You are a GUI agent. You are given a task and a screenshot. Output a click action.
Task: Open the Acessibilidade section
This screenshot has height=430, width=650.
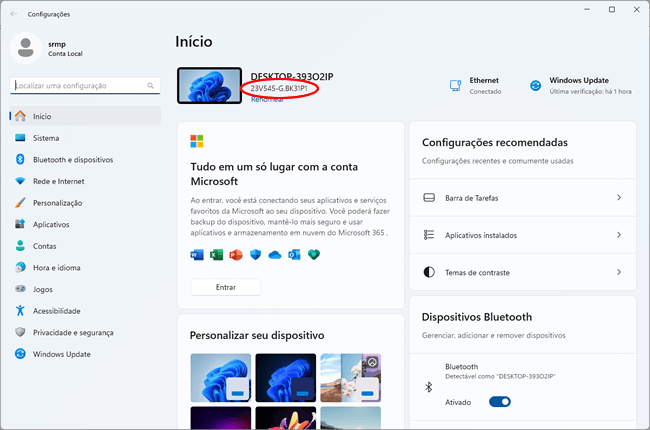pos(85,310)
